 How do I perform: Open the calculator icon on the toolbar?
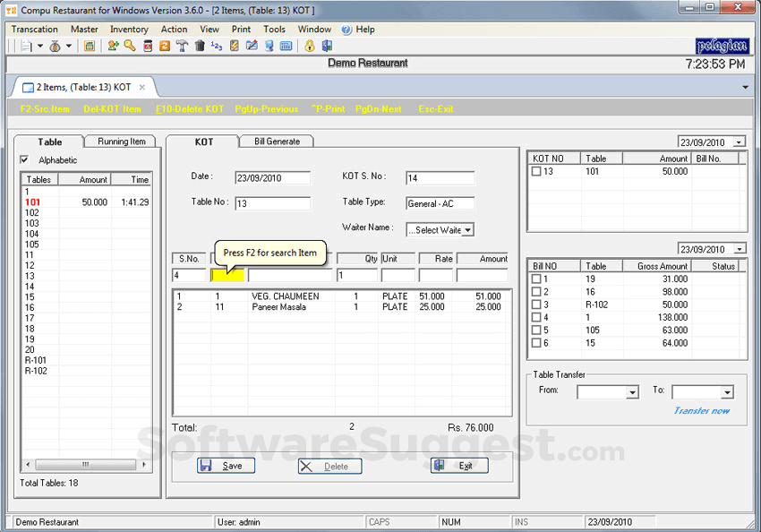point(286,45)
